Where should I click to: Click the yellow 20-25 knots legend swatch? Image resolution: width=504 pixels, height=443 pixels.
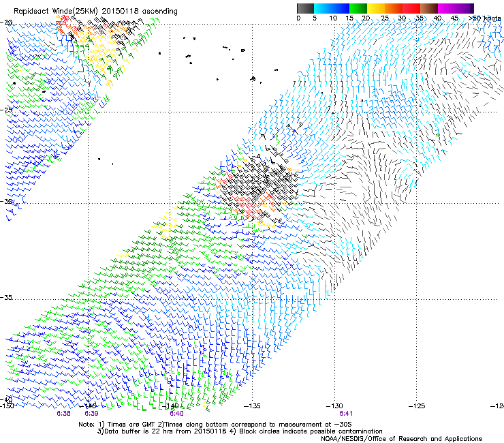pyautogui.click(x=376, y=8)
